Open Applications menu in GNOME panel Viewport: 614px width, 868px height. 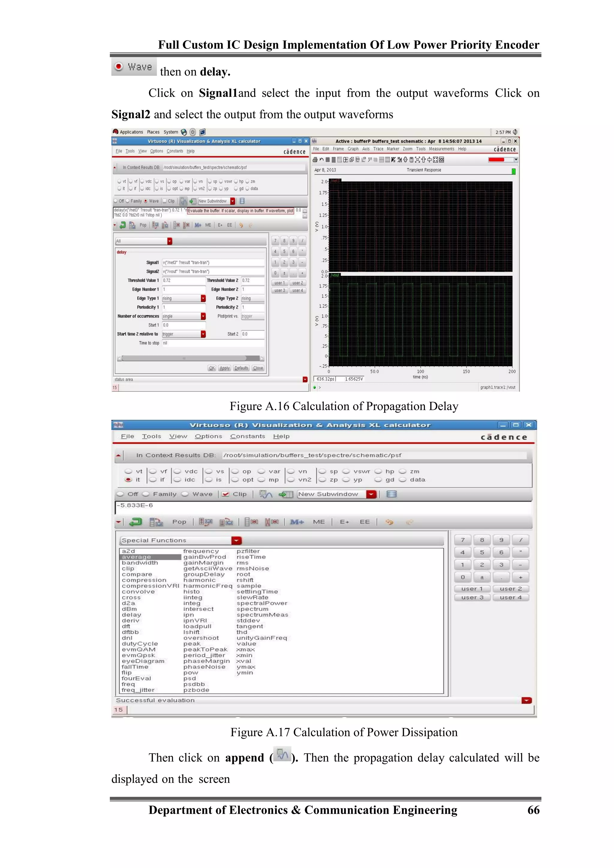click(131, 132)
